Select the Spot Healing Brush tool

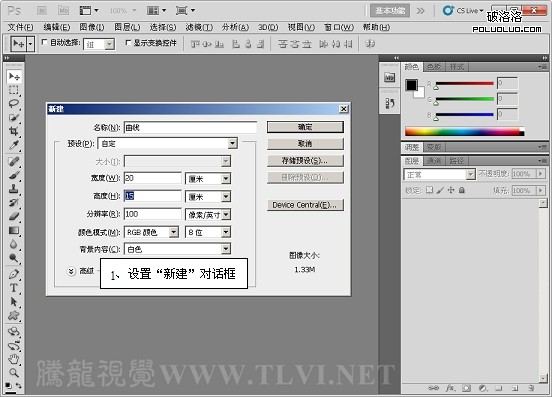[x=14, y=161]
